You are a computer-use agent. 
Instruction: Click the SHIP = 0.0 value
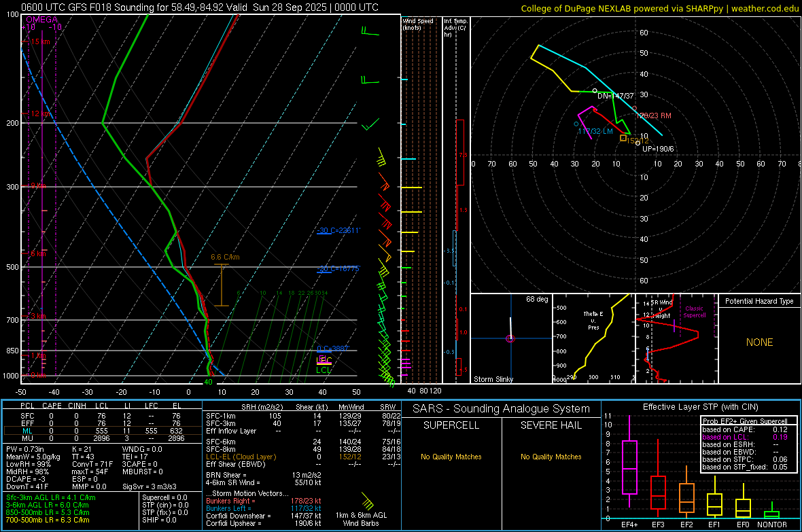click(159, 520)
